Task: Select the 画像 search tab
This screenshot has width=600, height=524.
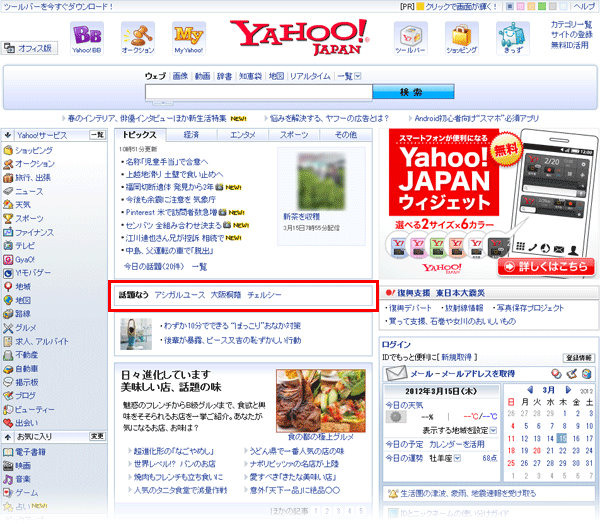Action: pyautogui.click(x=180, y=76)
